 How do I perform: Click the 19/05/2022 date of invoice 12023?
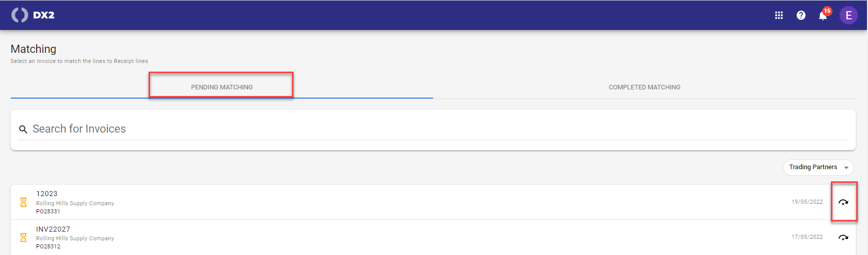pos(807,202)
